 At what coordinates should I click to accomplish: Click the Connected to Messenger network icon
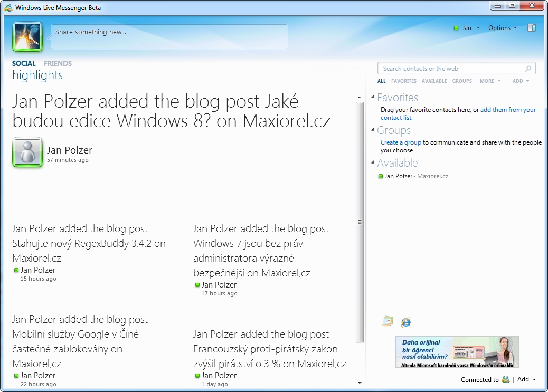[x=505, y=379]
